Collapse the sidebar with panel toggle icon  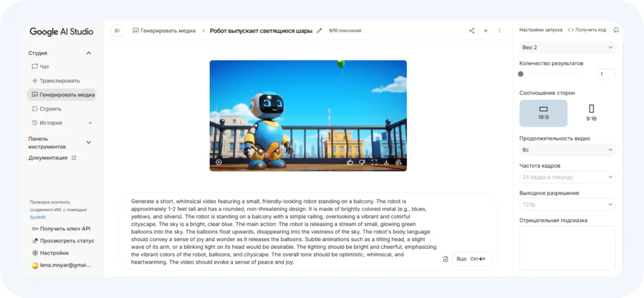pos(117,30)
